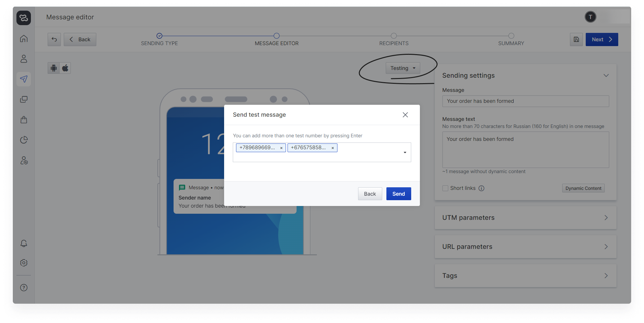Image resolution: width=644 pixels, height=323 pixels.
Task: Open the paper plane messages icon
Action: coord(24,79)
